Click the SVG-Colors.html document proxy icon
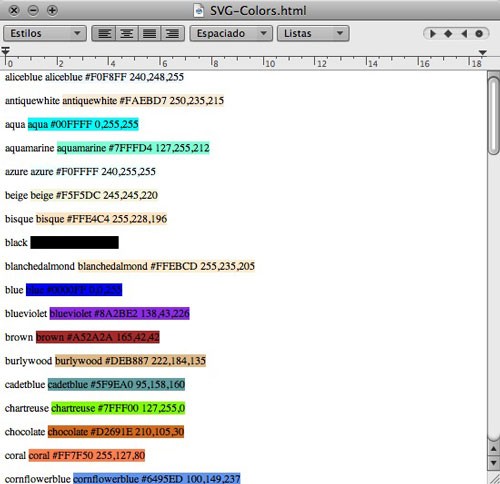Image resolution: width=500 pixels, height=484 pixels. [199, 11]
